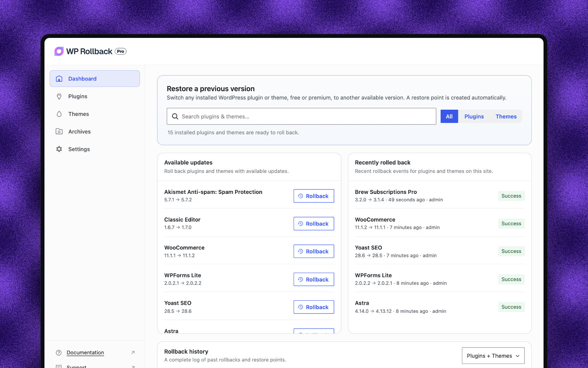Click Success badge for Brew Subscriptions Pro
This screenshot has height=368, width=588.
(x=511, y=196)
